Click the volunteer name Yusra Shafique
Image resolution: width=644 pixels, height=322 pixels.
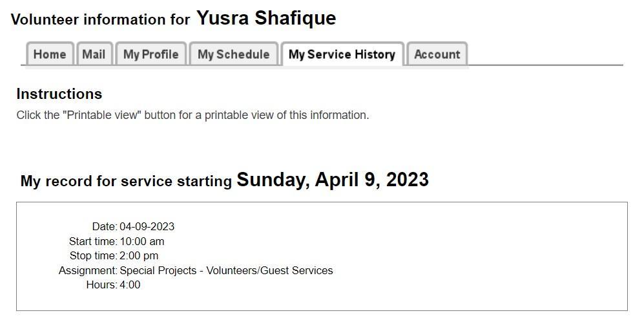pyautogui.click(x=266, y=18)
